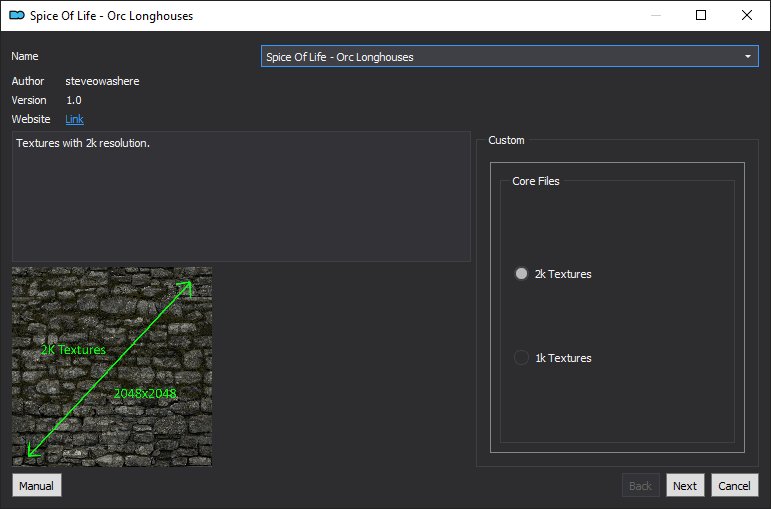Image resolution: width=771 pixels, height=509 pixels.
Task: Minimize the installer window
Action: pyautogui.click(x=656, y=15)
